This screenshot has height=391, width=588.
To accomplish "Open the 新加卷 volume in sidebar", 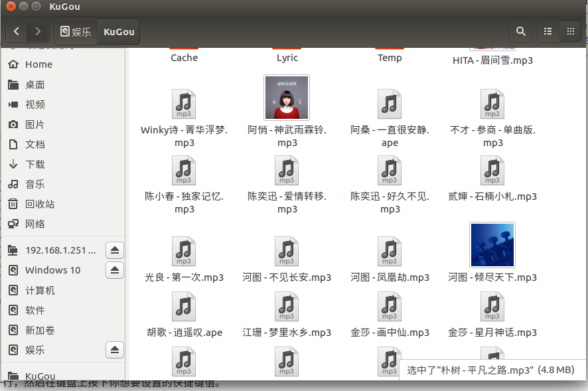I will point(62,330).
